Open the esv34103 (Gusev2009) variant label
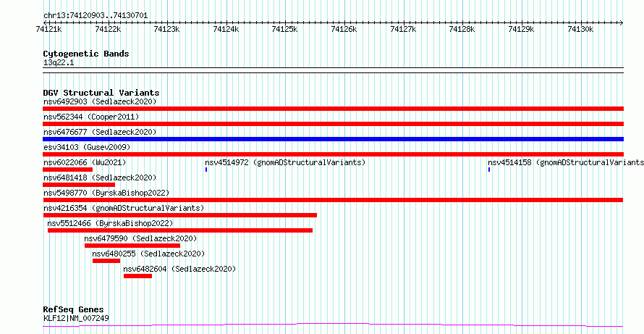644x334 pixels. pyautogui.click(x=87, y=147)
